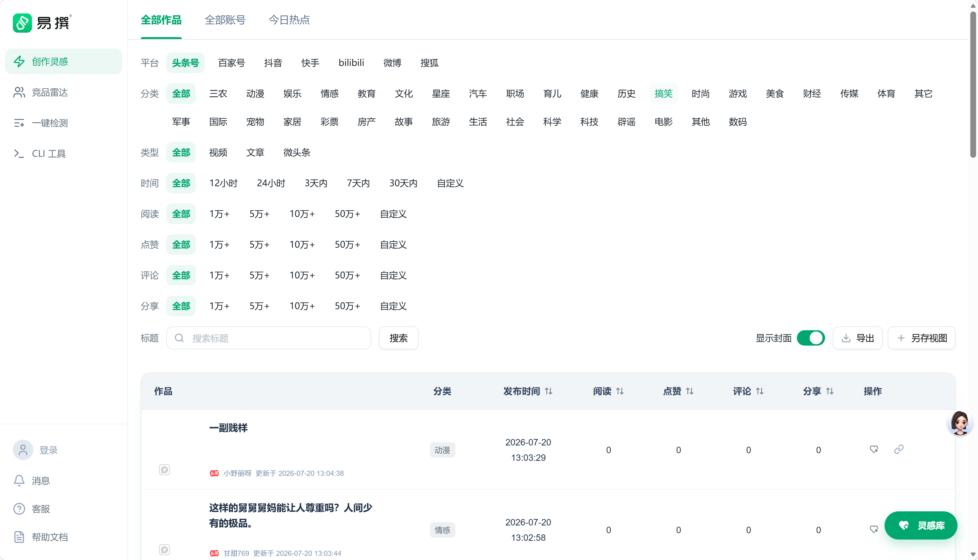This screenshot has width=978, height=560.
Task: Open 消息 notifications bell
Action: tap(19, 480)
